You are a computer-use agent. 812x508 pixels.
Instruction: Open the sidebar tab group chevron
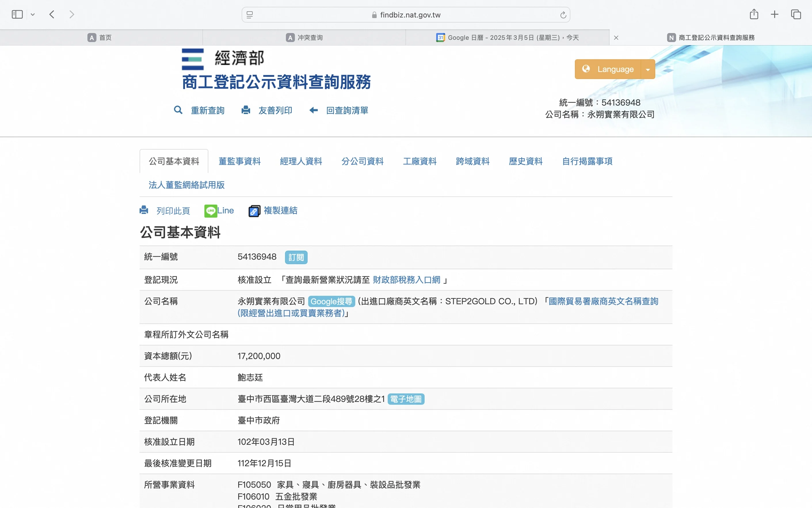click(33, 14)
